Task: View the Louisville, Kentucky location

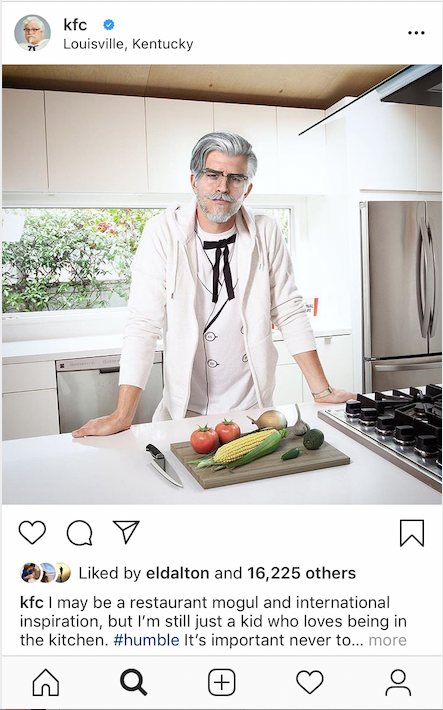Action: point(128,44)
